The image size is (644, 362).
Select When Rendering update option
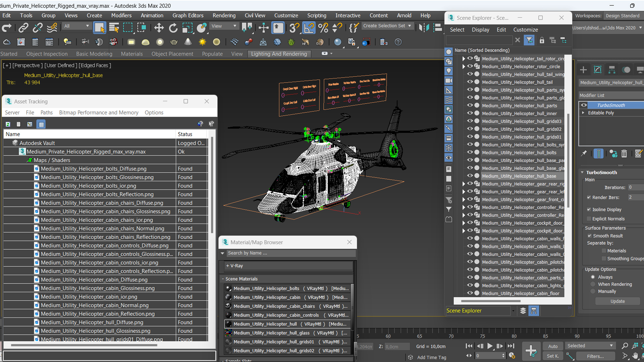click(593, 284)
